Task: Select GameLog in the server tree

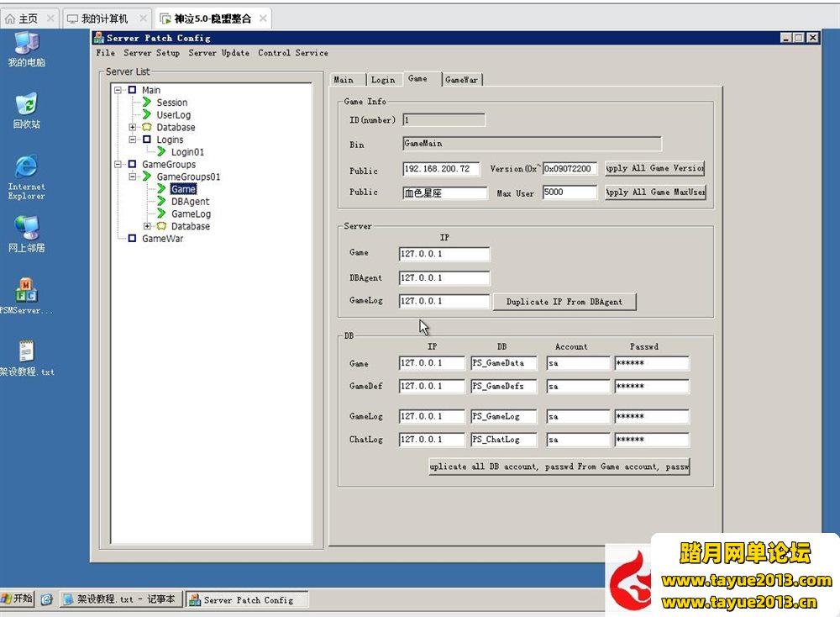Action: tap(191, 214)
